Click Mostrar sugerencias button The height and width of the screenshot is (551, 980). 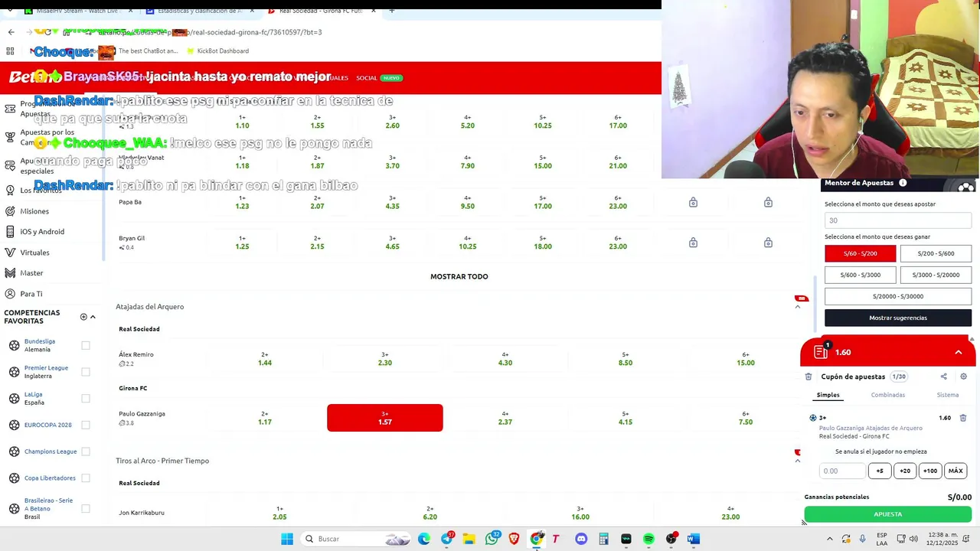[x=898, y=318]
